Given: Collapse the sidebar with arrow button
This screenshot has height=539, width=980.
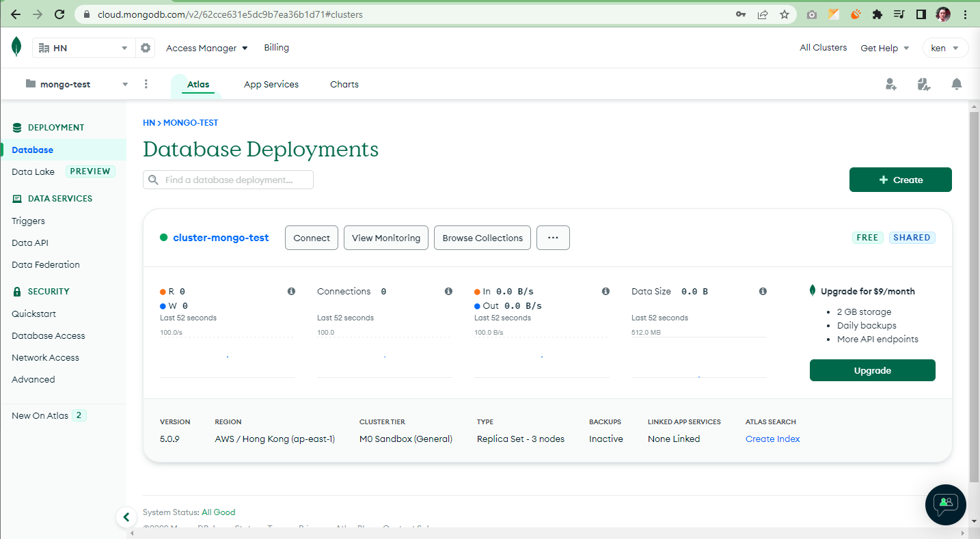Looking at the screenshot, I should pyautogui.click(x=126, y=517).
